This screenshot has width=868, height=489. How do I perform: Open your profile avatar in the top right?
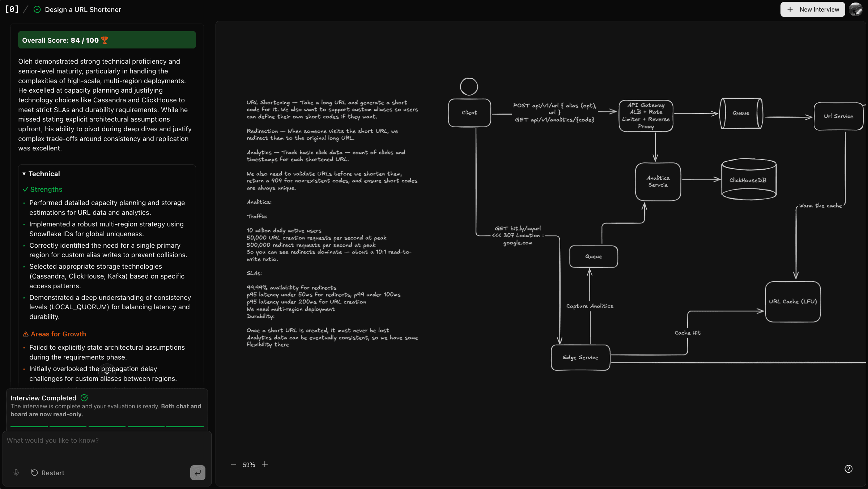tap(856, 9)
